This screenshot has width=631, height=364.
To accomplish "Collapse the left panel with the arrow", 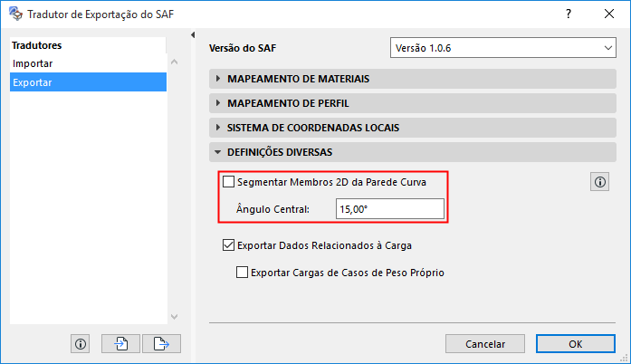I will (x=193, y=35).
